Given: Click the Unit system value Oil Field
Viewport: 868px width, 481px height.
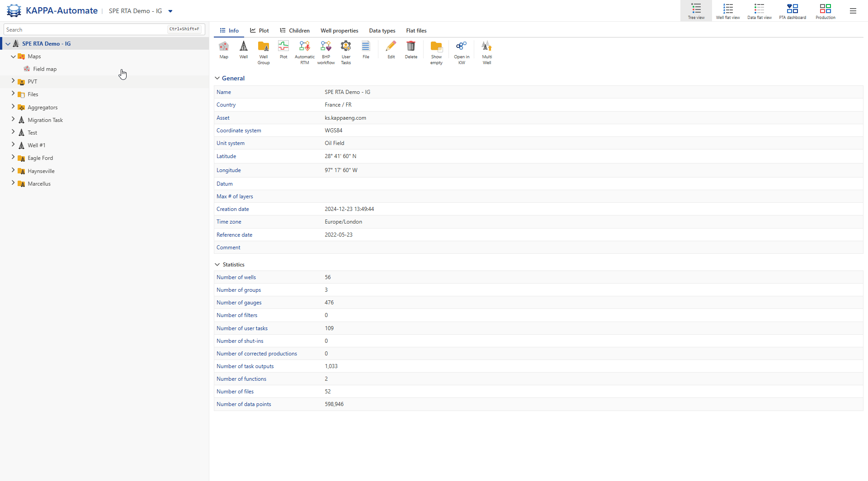Looking at the screenshot, I should (335, 143).
